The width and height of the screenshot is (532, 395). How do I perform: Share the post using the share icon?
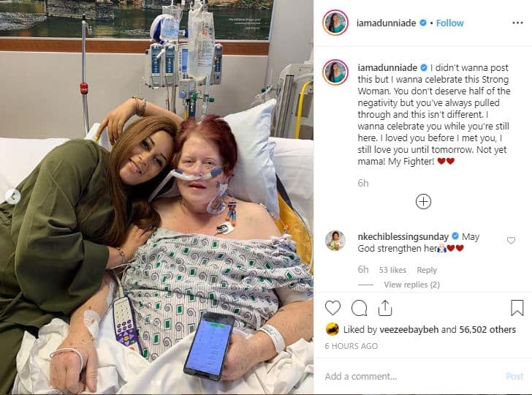click(385, 308)
